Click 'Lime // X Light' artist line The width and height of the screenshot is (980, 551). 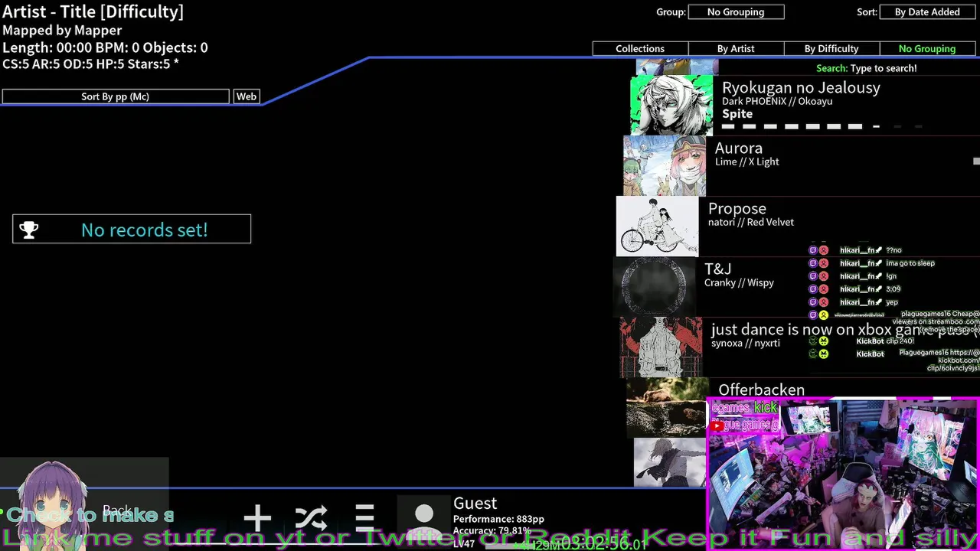click(746, 161)
